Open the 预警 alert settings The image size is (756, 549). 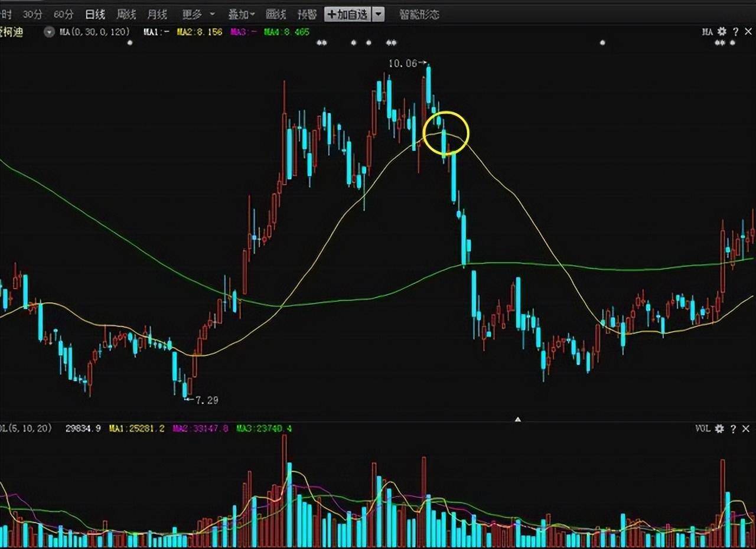[x=307, y=14]
